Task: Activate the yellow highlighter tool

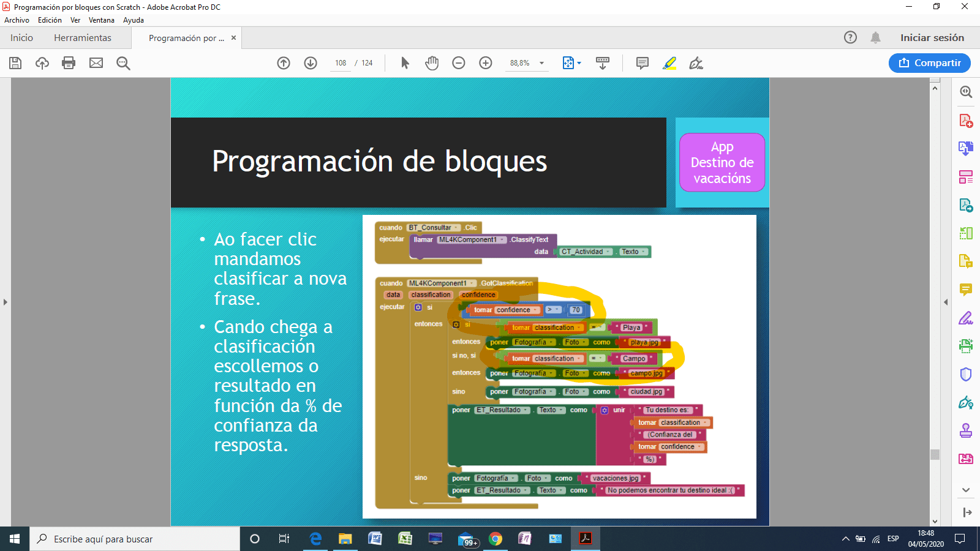Action: point(669,63)
